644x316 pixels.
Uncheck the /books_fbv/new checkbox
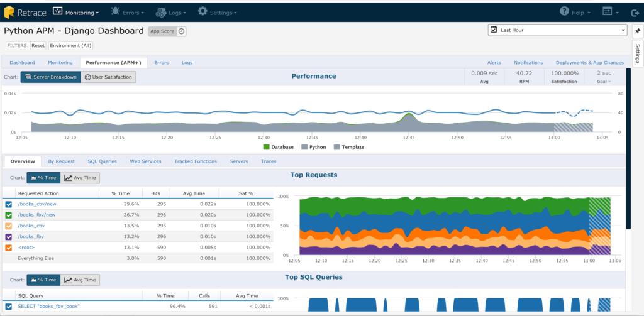[x=9, y=215]
